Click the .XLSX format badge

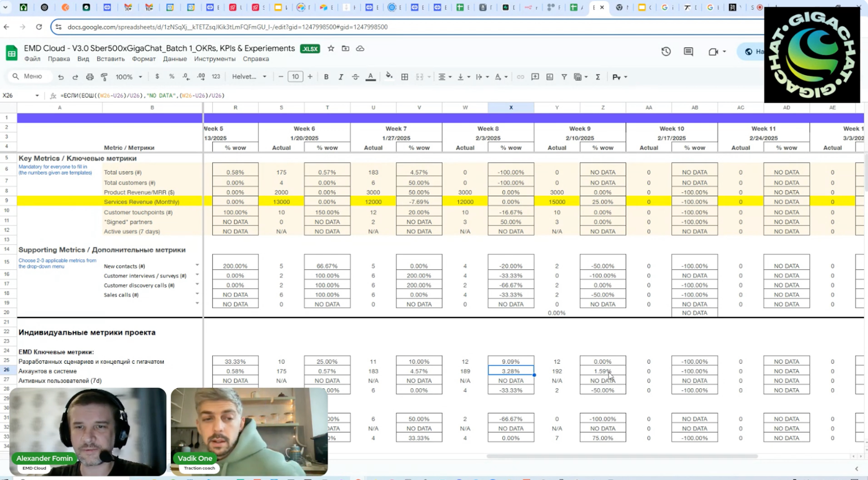pyautogui.click(x=310, y=49)
